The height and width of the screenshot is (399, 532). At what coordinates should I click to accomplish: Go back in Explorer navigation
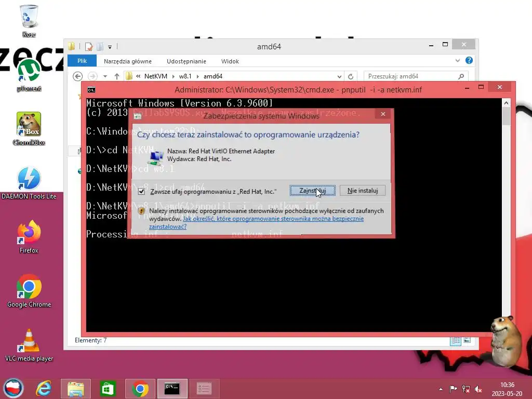(x=78, y=76)
